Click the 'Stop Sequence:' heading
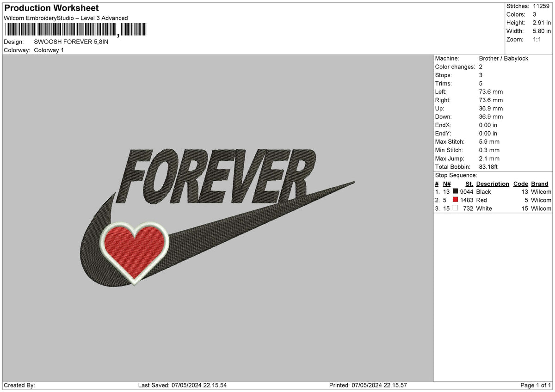This screenshot has width=555, height=392. coord(456,175)
